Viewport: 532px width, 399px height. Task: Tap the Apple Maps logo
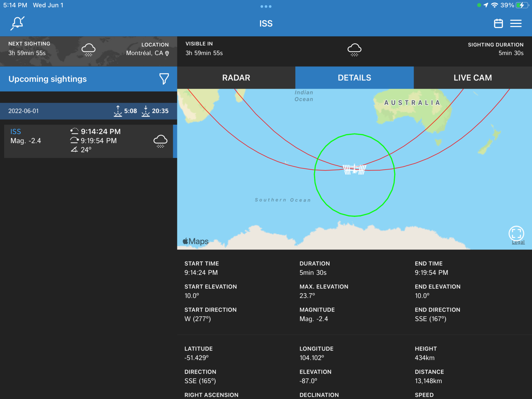click(x=195, y=241)
